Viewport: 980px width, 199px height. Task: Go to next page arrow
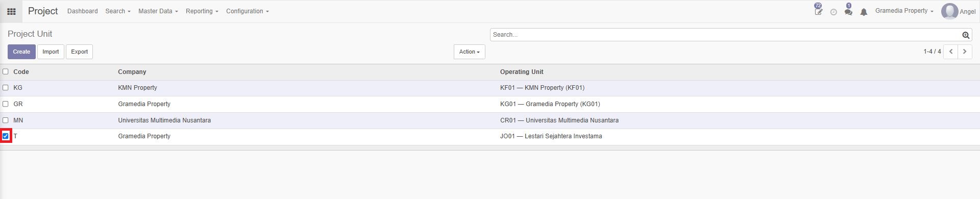coord(965,52)
